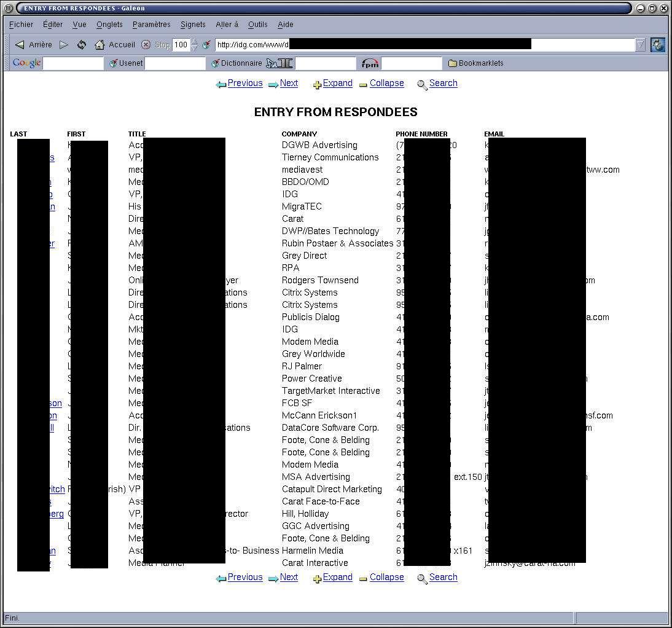Select the Catapult Direct Marketing cell
Image resolution: width=672 pixels, height=628 pixels.
(x=332, y=489)
